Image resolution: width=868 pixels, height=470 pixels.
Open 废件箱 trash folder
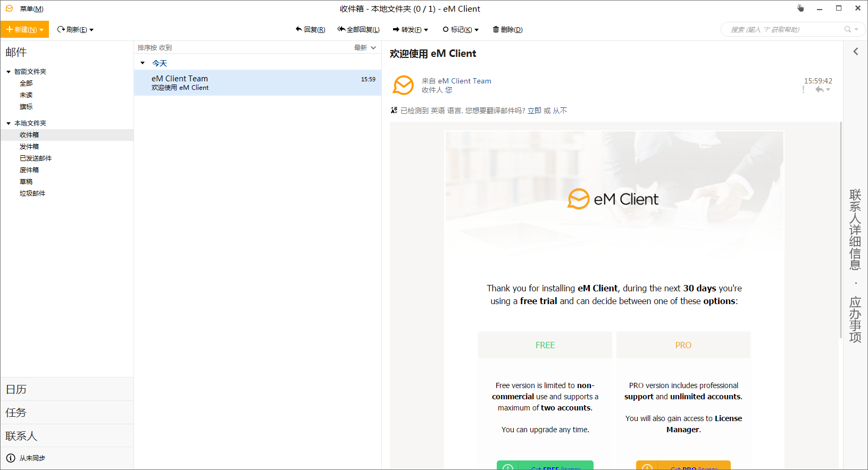point(29,170)
